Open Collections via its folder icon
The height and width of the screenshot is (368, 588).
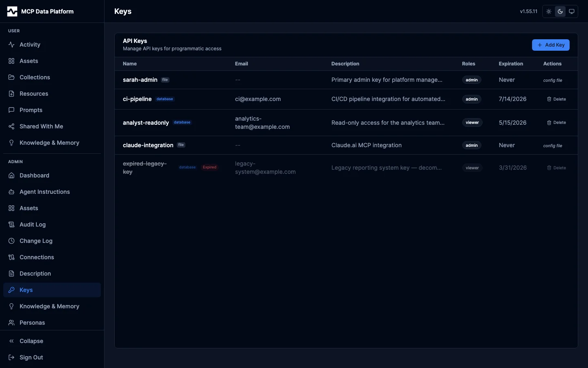(11, 77)
